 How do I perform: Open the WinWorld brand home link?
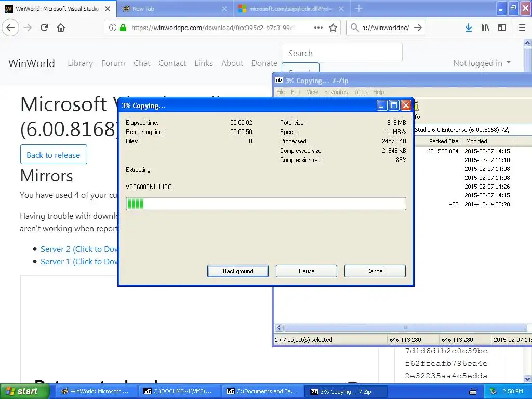click(x=32, y=63)
